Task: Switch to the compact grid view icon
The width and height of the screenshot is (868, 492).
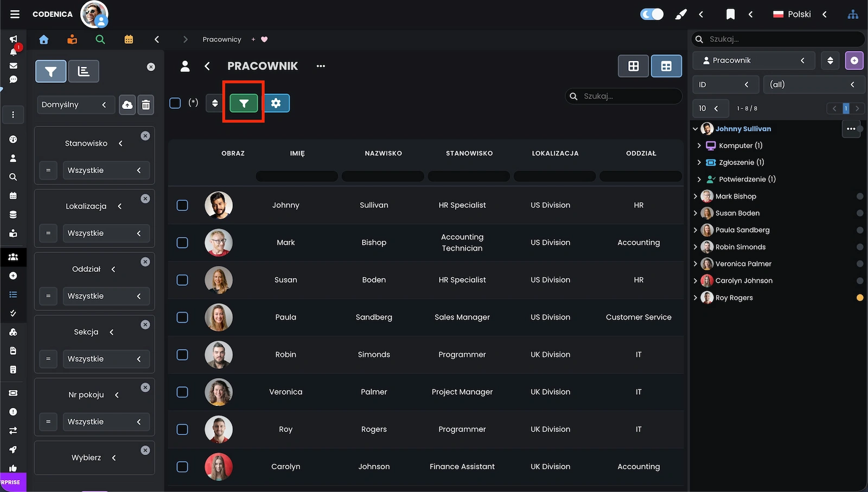Action: 633,66
